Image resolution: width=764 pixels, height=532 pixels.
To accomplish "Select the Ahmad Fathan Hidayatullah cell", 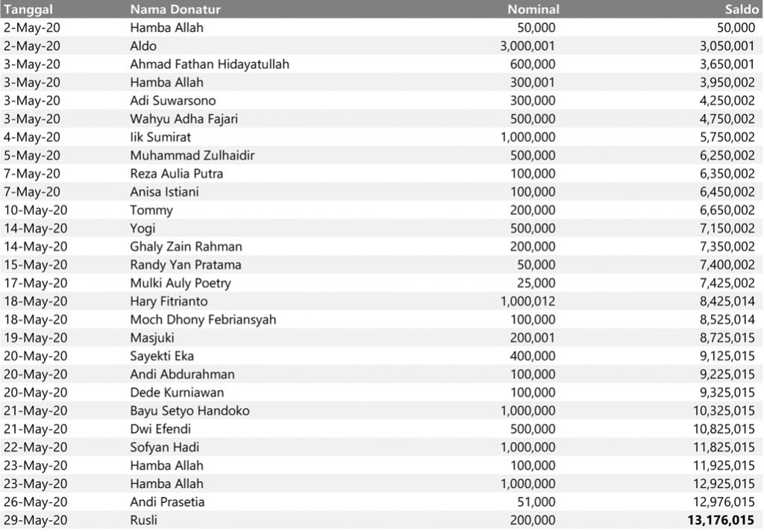I will point(210,64).
